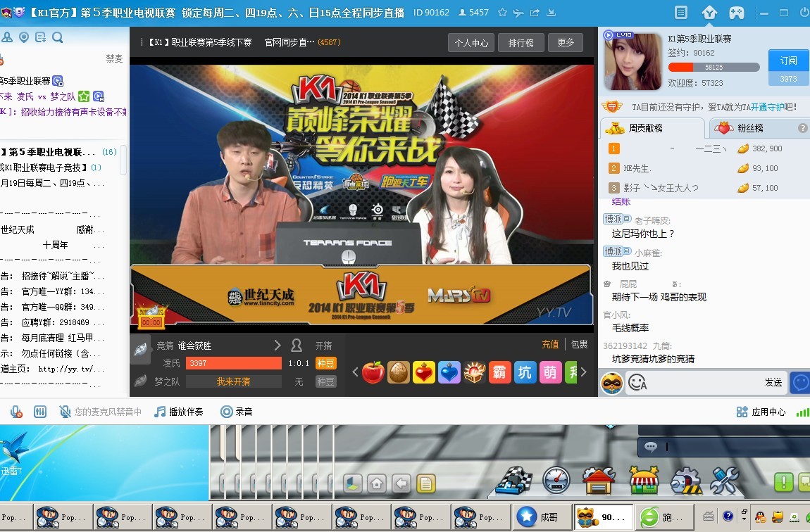The width and height of the screenshot is (810, 532).
Task: Open audio mixer settings icon
Action: pos(39,412)
